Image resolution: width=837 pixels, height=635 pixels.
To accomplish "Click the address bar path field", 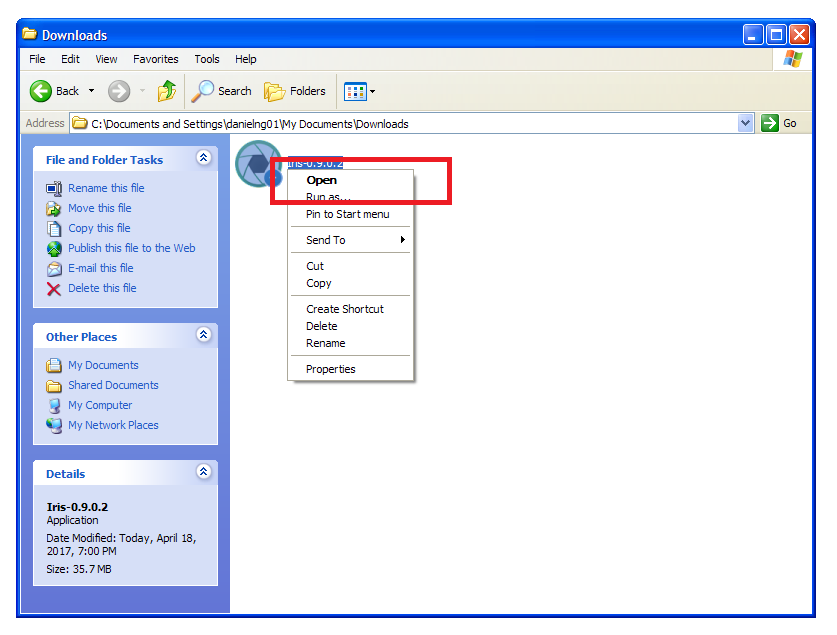I will click(x=400, y=124).
